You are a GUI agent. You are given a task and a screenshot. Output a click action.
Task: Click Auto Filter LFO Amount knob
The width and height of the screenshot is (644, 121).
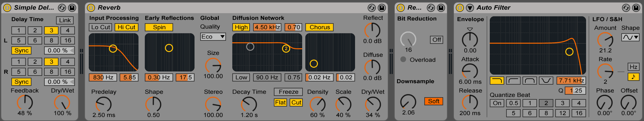605,39
